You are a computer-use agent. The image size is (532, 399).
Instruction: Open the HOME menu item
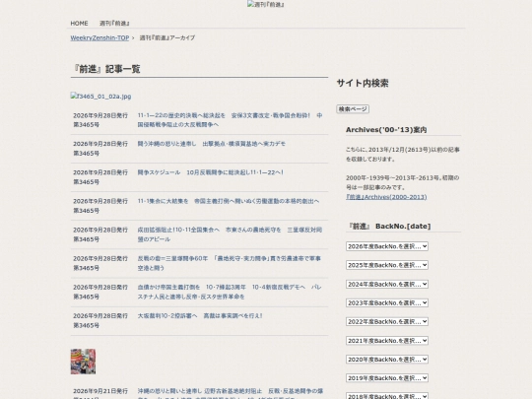79,23
